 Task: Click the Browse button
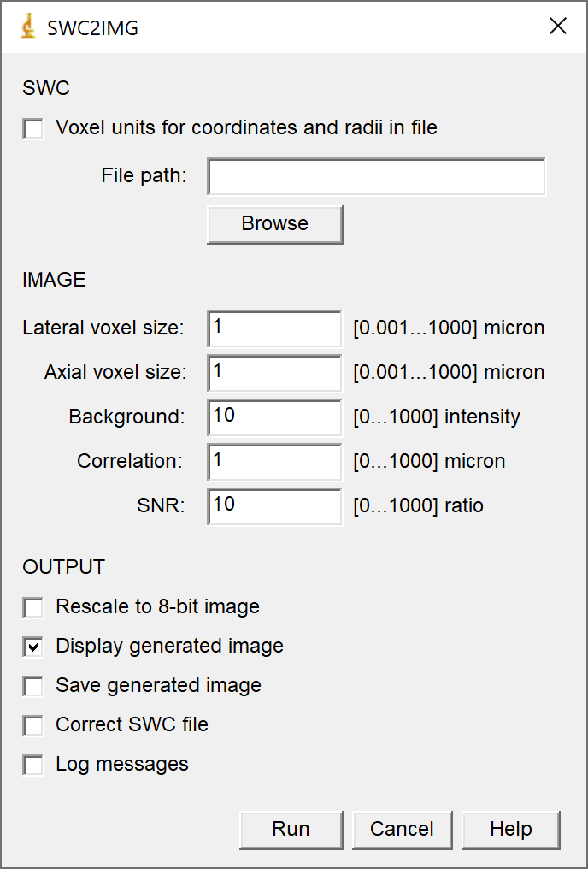(x=274, y=223)
